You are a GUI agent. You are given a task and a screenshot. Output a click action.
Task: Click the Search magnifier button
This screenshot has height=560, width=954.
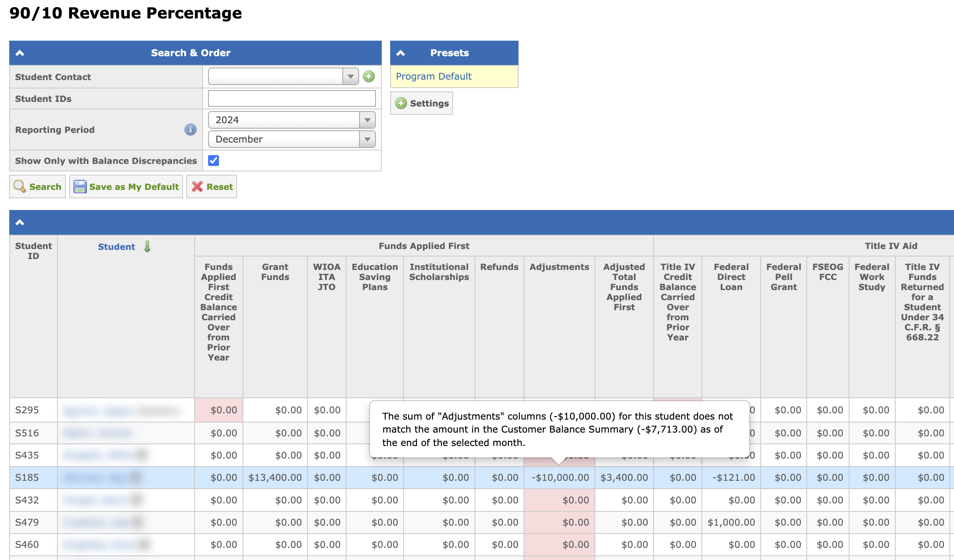point(38,187)
